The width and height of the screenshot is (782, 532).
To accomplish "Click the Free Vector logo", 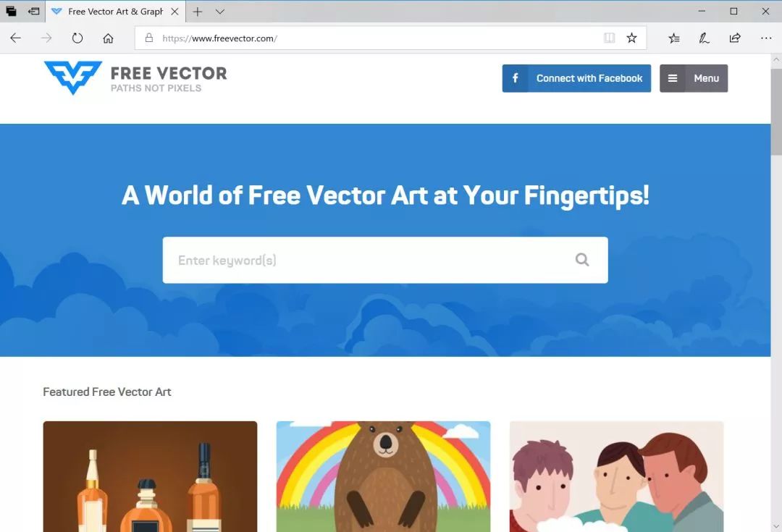I will (135, 77).
